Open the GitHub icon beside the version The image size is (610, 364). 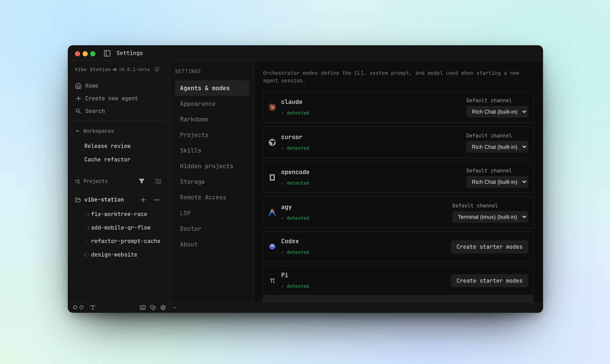click(x=157, y=69)
